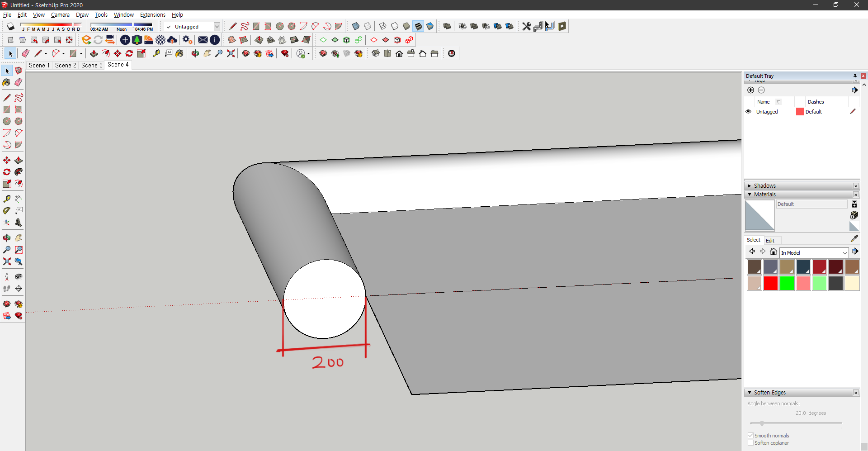This screenshot has height=451, width=868.
Task: Select the Sandbox Smoove tool
Action: click(x=259, y=40)
